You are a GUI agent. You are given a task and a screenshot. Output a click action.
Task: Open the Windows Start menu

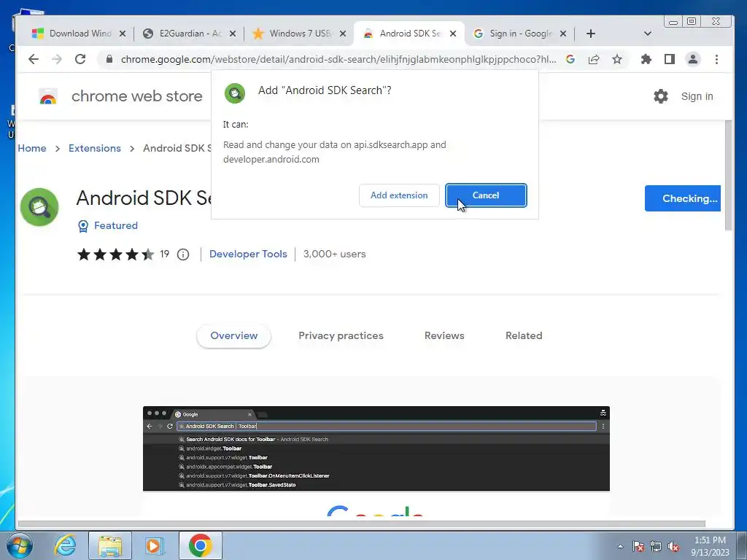[20, 545]
